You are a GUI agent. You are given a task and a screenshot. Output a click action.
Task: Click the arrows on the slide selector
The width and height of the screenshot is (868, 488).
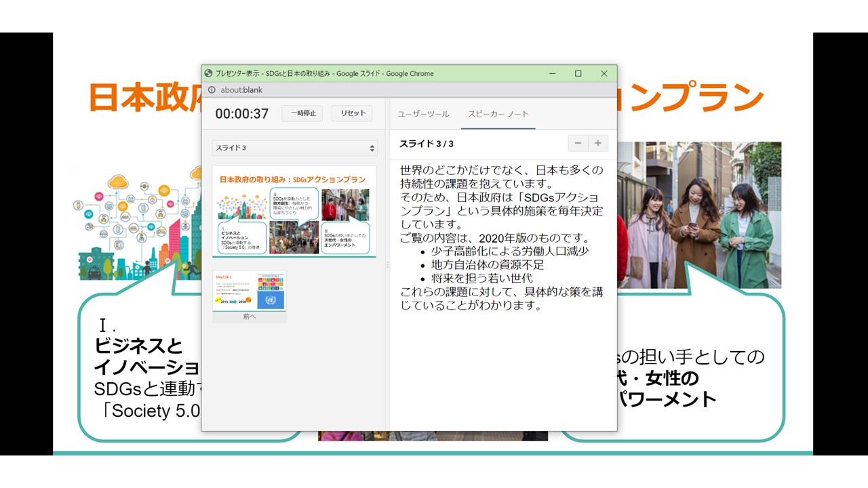(x=372, y=148)
